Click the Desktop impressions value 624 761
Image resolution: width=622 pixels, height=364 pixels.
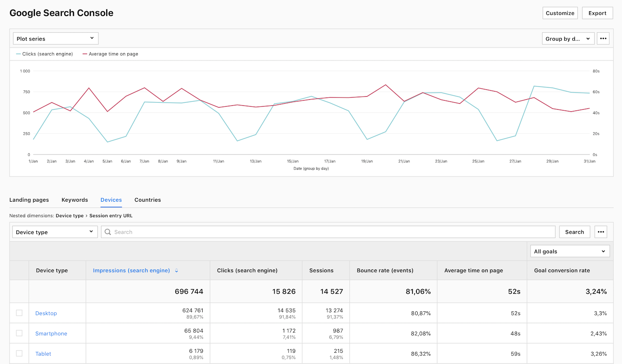point(193,310)
